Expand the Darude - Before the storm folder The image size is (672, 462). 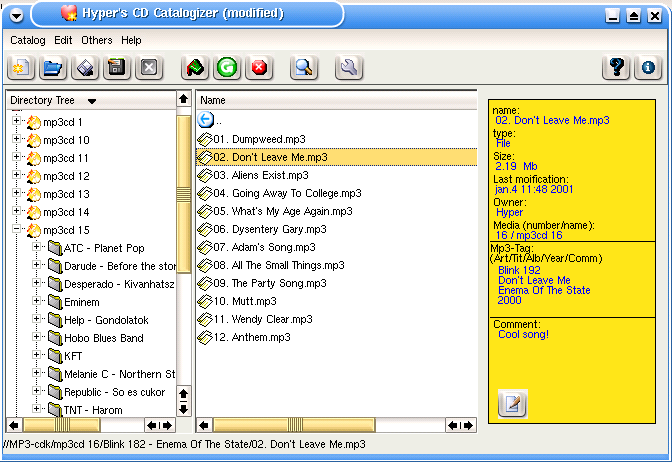coord(36,264)
